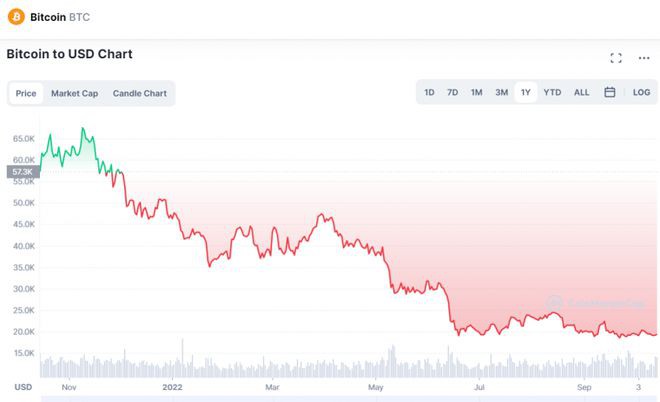Viewport: 660px width, 402px height.
Task: Open the calendar date range picker
Action: click(610, 93)
